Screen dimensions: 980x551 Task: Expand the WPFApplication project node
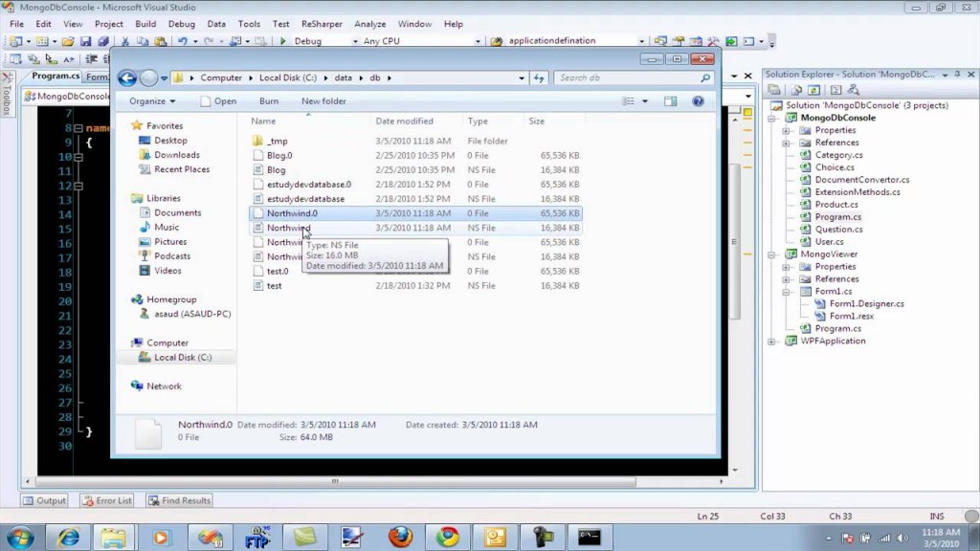pyautogui.click(x=772, y=342)
